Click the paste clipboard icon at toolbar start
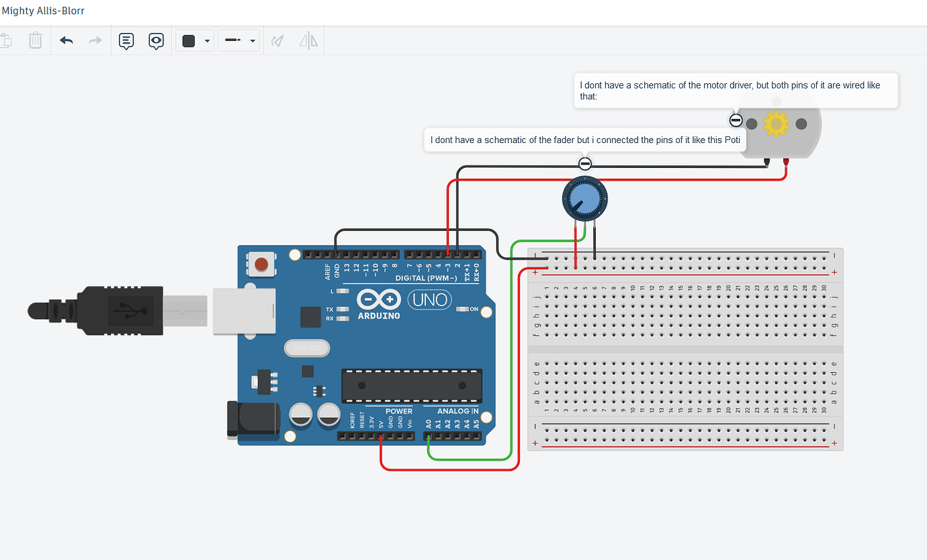Screen dimensions: 927x560 pyautogui.click(x=6, y=41)
